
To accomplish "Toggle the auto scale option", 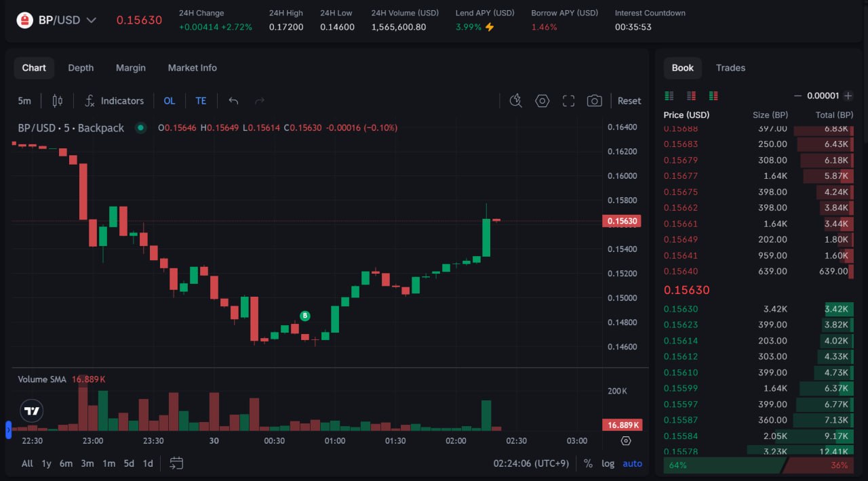I will point(632,463).
